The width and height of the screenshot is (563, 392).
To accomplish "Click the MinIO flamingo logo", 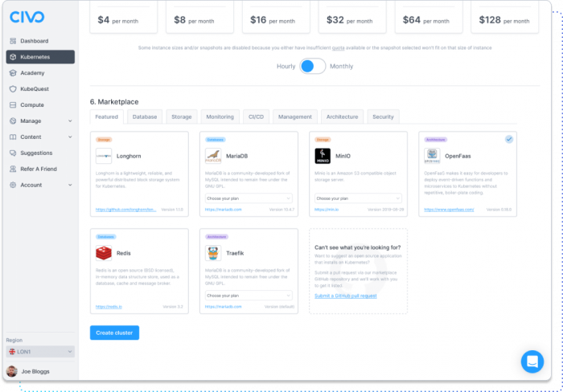I will [323, 156].
